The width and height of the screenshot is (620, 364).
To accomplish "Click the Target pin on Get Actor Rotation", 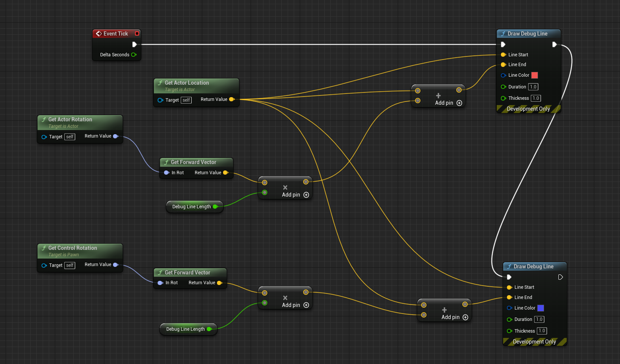I will pyautogui.click(x=44, y=137).
